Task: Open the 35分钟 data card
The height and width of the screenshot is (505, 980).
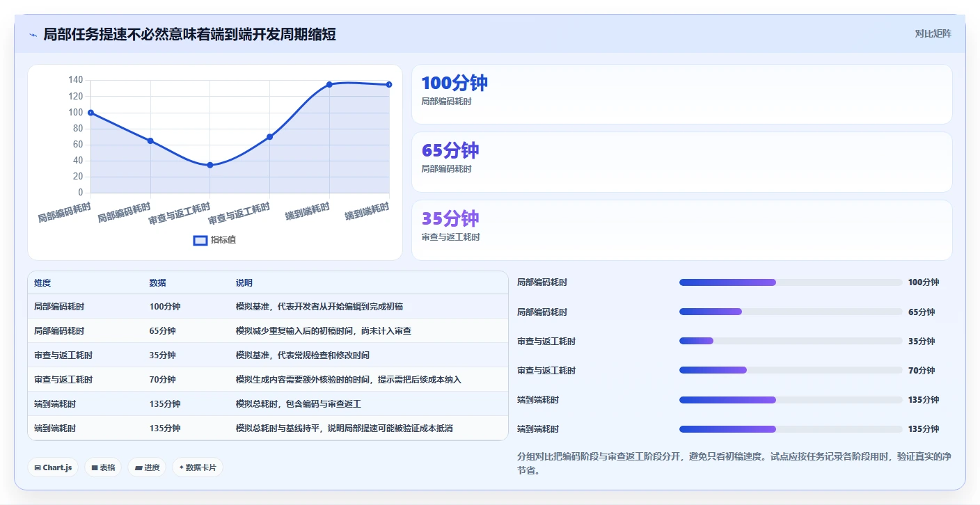Action: tap(682, 230)
